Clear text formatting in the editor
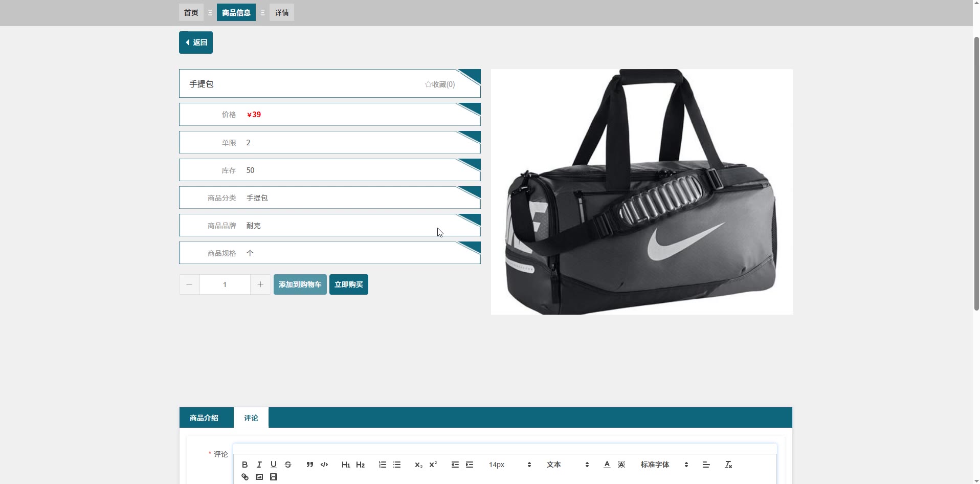The image size is (980, 484). coord(728,465)
